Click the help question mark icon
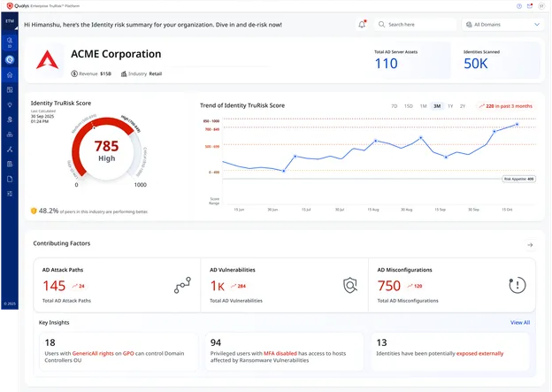The width and height of the screenshot is (552, 392). [x=519, y=5]
